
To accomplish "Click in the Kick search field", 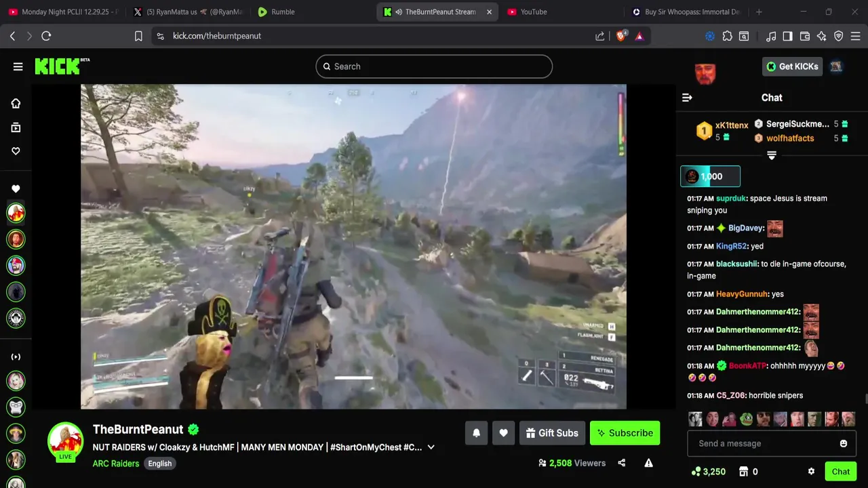I will pyautogui.click(x=434, y=66).
